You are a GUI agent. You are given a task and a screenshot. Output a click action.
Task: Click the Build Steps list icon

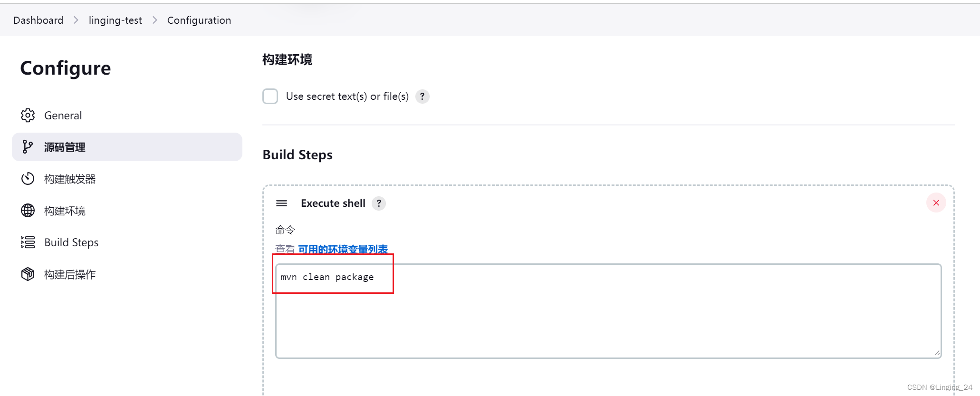point(28,242)
